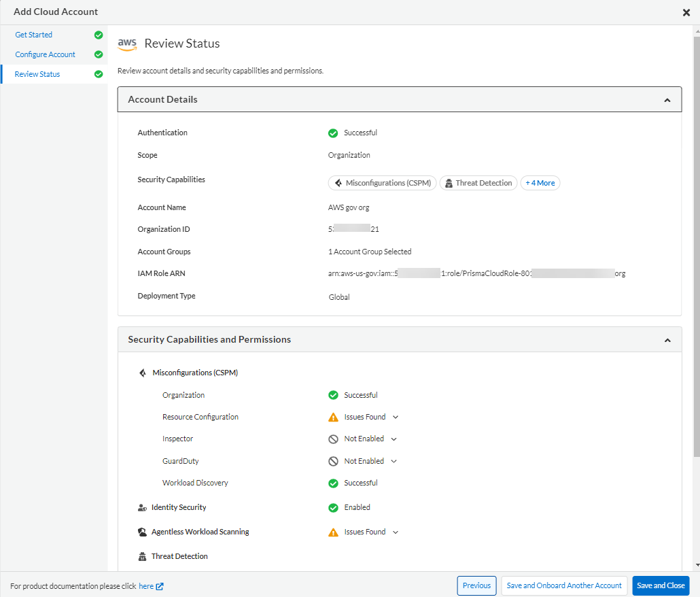Screen dimensions: 700x597
Task: Click the 'Organization' scope value
Action: 349,156
